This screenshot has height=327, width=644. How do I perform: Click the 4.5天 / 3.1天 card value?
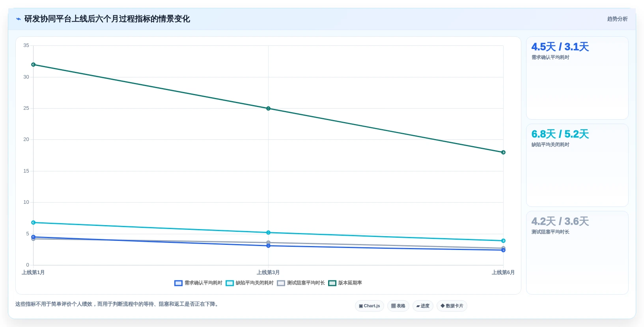click(x=560, y=47)
